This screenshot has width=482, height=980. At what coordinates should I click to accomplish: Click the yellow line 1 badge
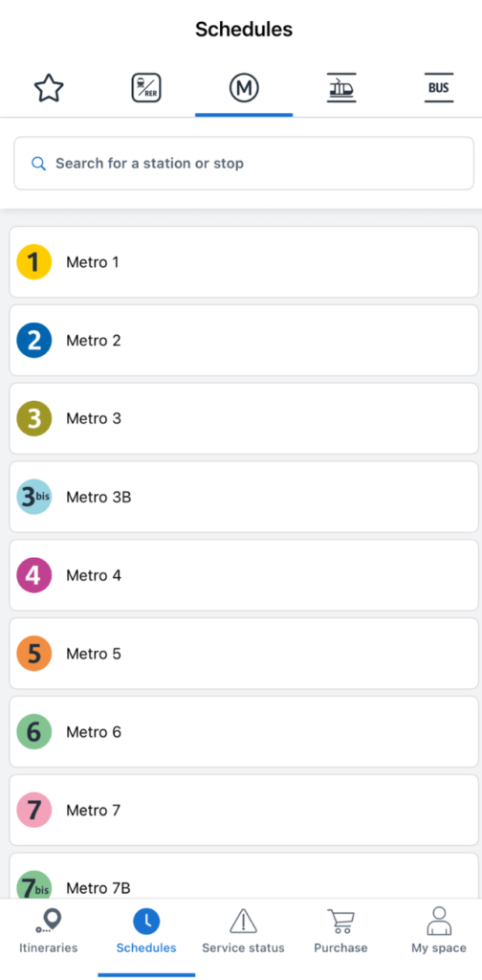pyautogui.click(x=33, y=262)
